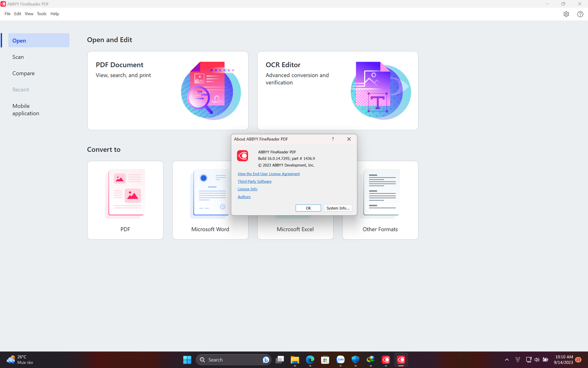Click the active ABBYY FineReader taskbar icon
This screenshot has width=588, height=368.
pos(401,360)
